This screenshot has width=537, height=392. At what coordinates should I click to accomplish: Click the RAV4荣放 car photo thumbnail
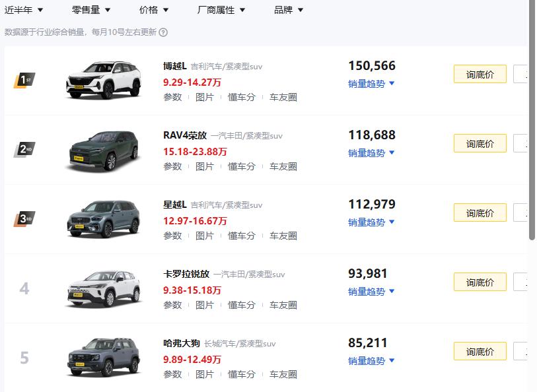tap(104, 150)
